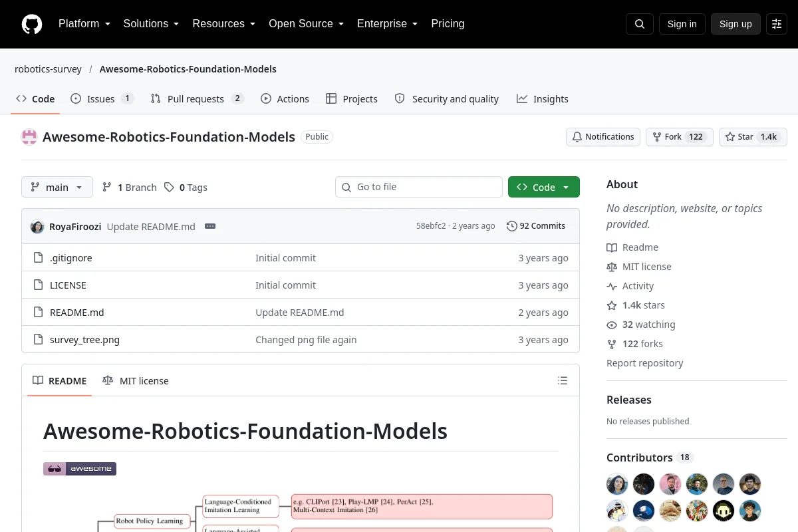Click the Readme book icon in About
Screen dimensions: 798x532
612,247
